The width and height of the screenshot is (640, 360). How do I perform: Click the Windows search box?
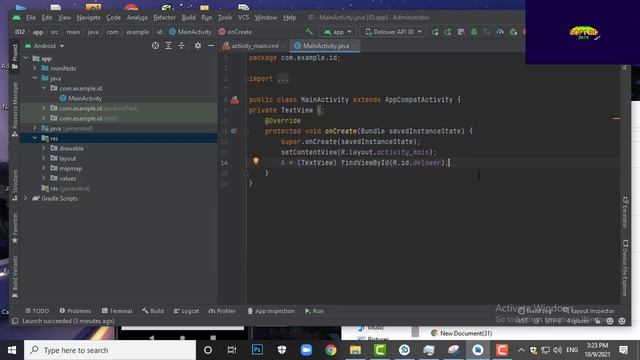point(110,350)
